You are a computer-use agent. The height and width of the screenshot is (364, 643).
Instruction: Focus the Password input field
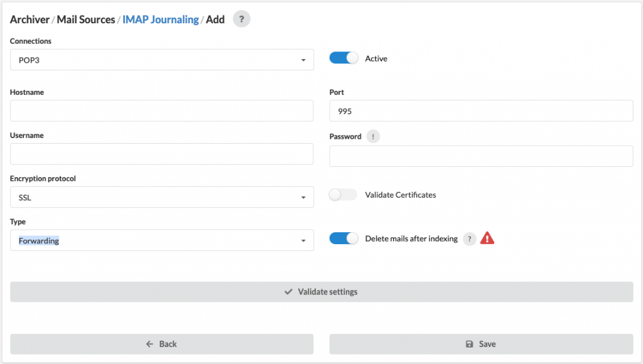point(481,156)
